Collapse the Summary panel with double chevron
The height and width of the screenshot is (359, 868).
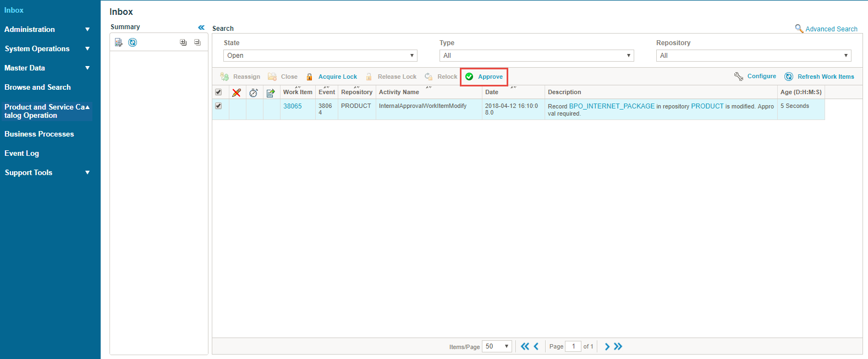coord(201,27)
